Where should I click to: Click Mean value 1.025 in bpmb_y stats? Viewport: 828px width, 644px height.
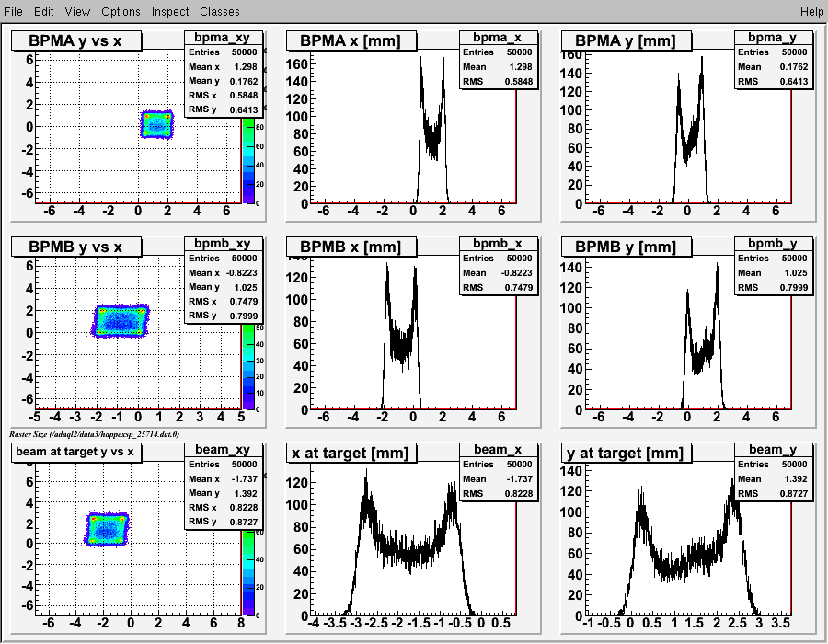[796, 273]
